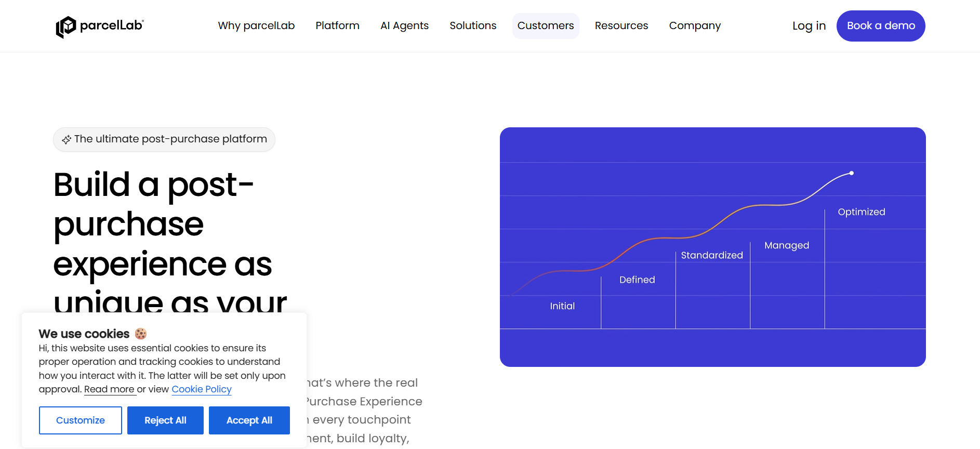The width and height of the screenshot is (980, 449).
Task: Click the cookie emoji icon
Action: click(x=141, y=334)
